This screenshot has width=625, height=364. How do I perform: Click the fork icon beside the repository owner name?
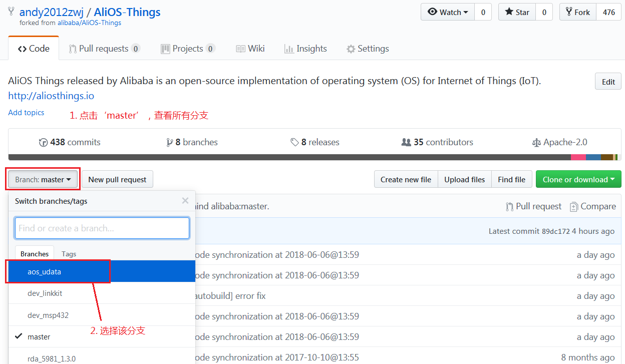[12, 12]
